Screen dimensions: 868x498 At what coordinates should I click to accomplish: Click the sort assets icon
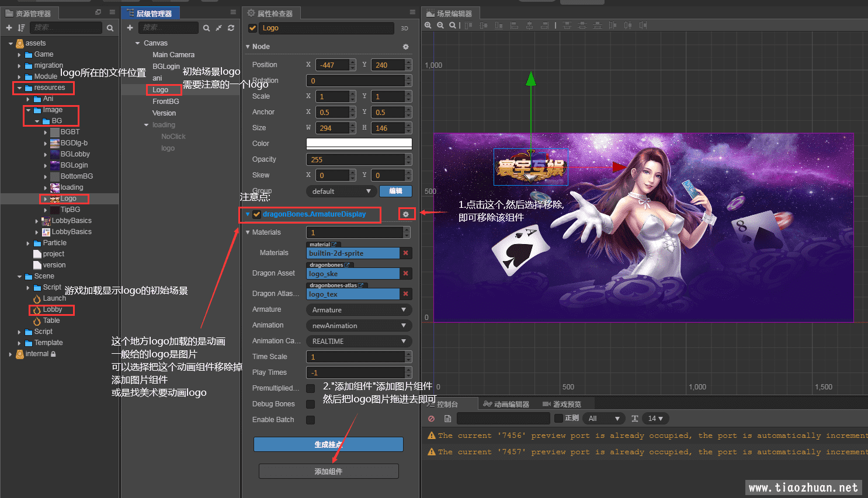pyautogui.click(x=21, y=27)
